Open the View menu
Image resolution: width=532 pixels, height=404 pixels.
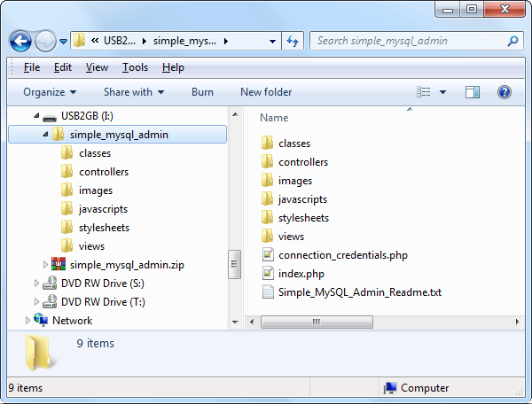pyautogui.click(x=97, y=67)
